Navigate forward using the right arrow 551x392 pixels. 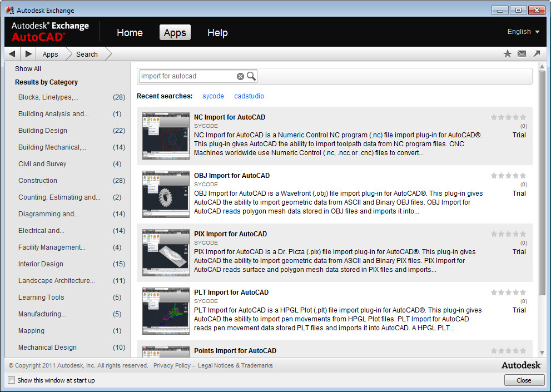[x=28, y=54]
